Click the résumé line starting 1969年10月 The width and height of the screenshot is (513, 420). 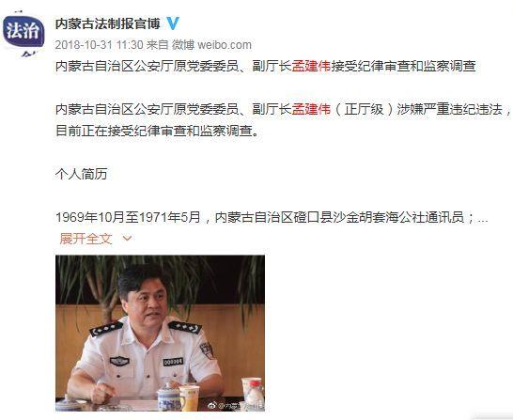pos(272,217)
